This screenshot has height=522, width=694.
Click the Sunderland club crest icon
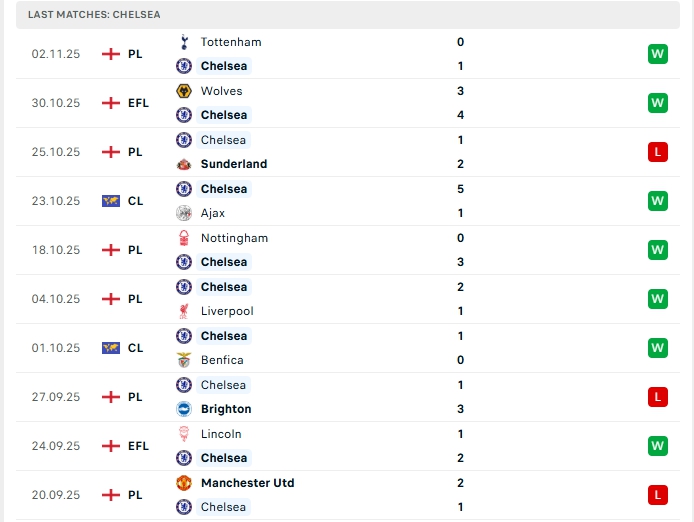coord(184,164)
